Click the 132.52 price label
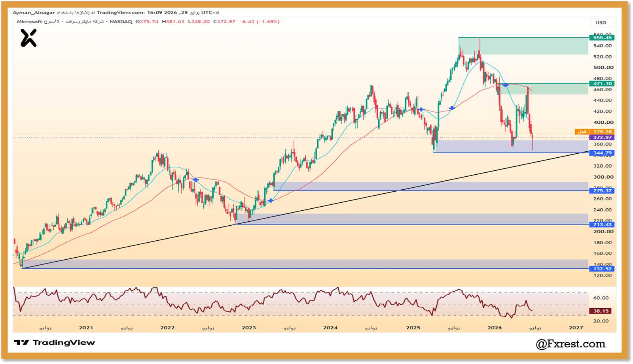Screen dimensions: 633x364 [602, 269]
